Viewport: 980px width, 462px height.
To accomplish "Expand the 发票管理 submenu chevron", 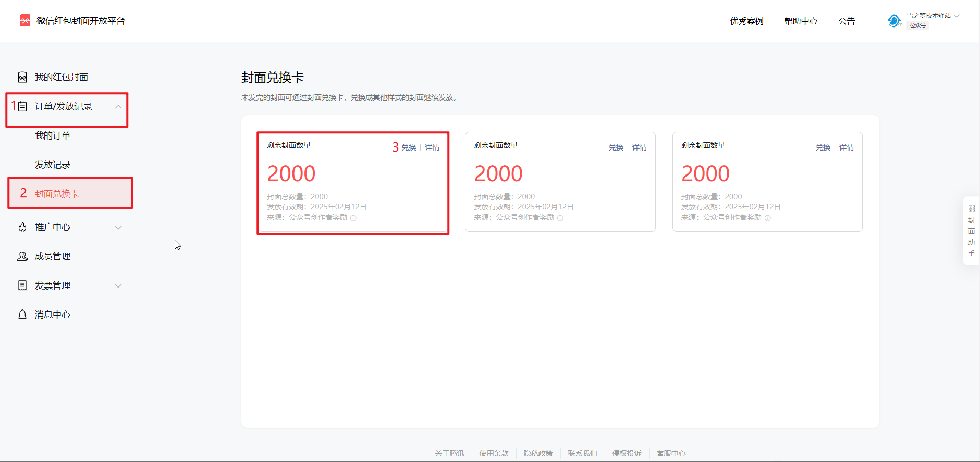I will click(118, 286).
